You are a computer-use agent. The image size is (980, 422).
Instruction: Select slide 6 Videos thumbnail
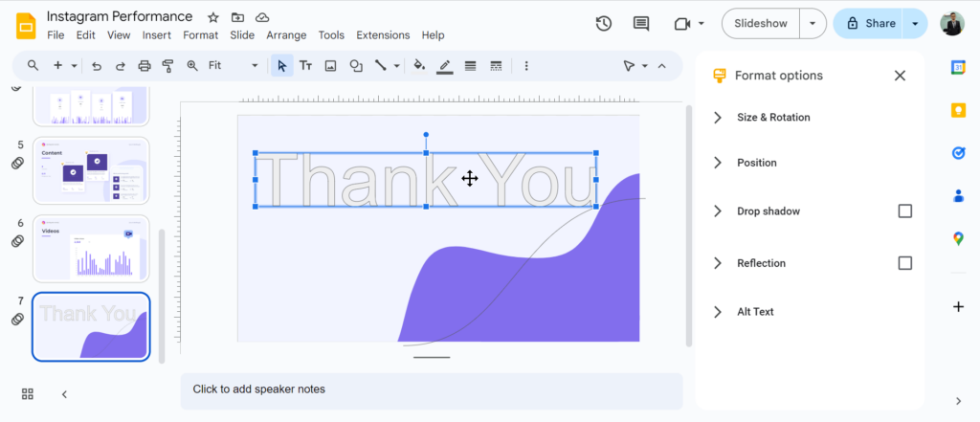point(91,248)
